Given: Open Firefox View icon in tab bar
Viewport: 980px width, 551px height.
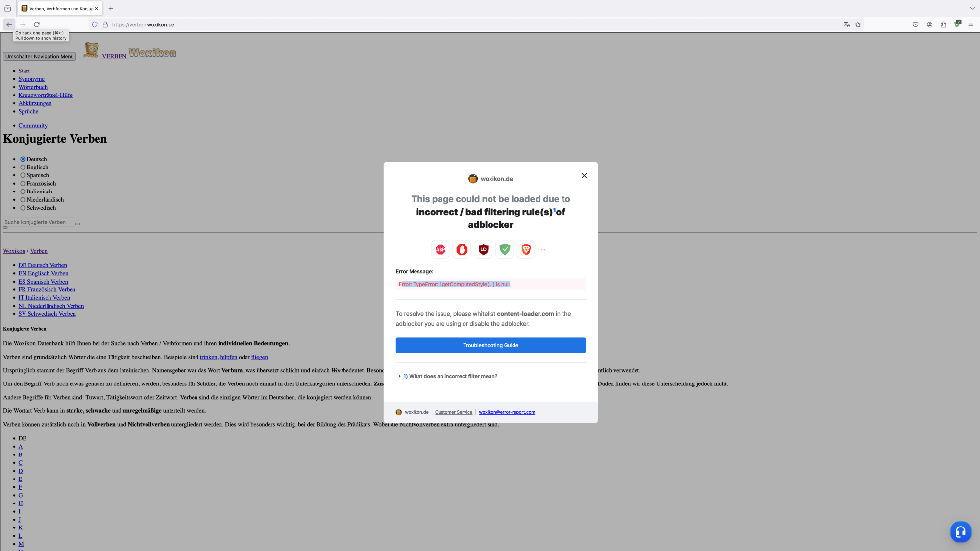Looking at the screenshot, I should pos(8,8).
